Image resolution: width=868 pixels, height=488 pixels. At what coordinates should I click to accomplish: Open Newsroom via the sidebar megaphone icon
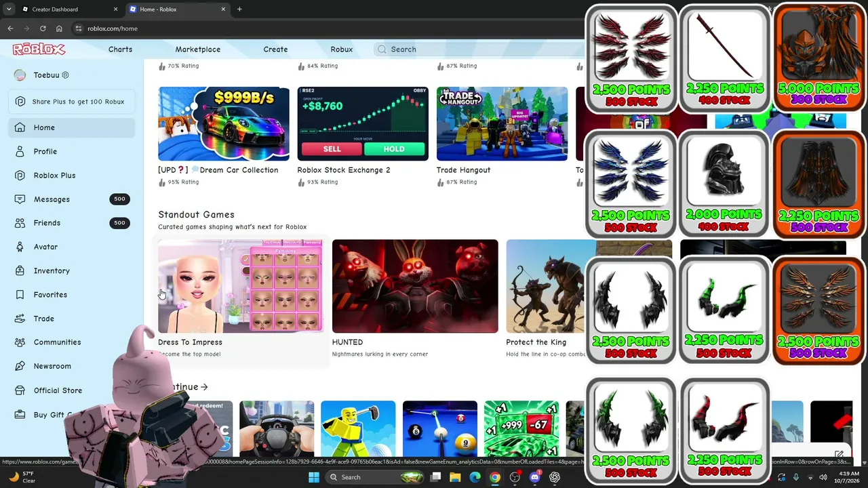(x=20, y=366)
